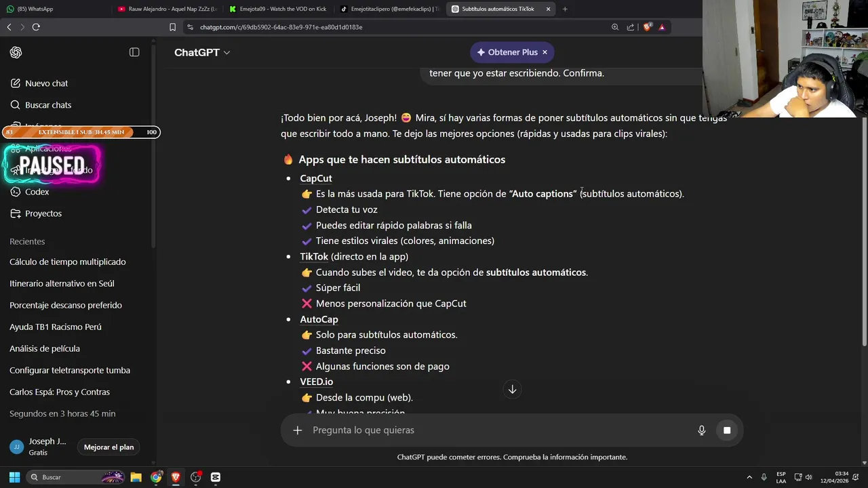
Task: Reload the page with the refresh icon
Action: tap(36, 27)
